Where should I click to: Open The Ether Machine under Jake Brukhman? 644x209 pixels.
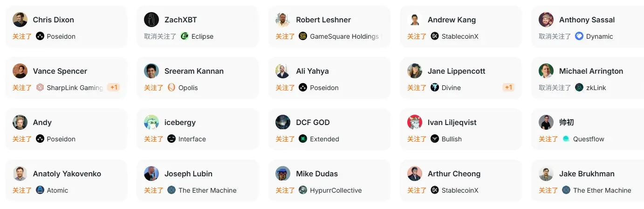pos(602,190)
